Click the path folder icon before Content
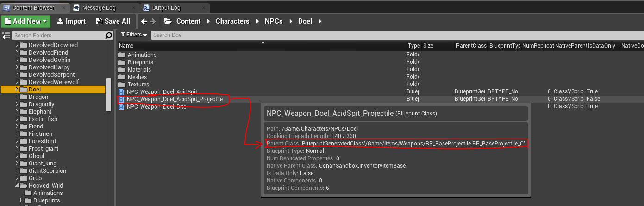The height and width of the screenshot is (206, 644). point(168,21)
